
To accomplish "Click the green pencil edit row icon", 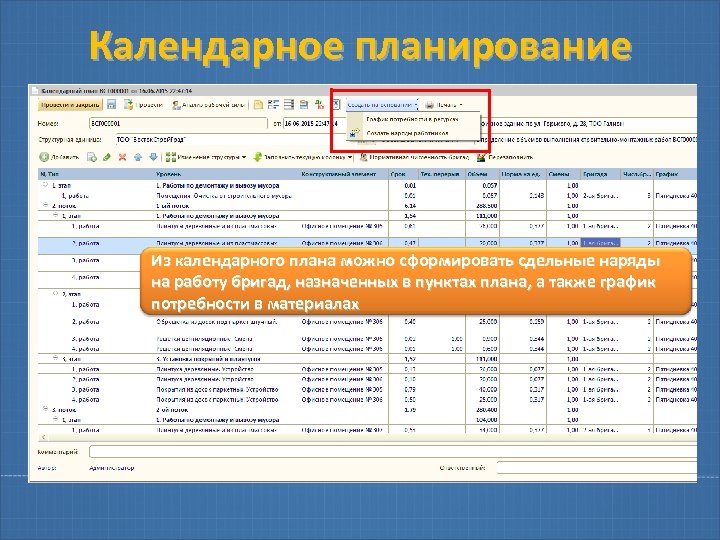I will [x=107, y=157].
